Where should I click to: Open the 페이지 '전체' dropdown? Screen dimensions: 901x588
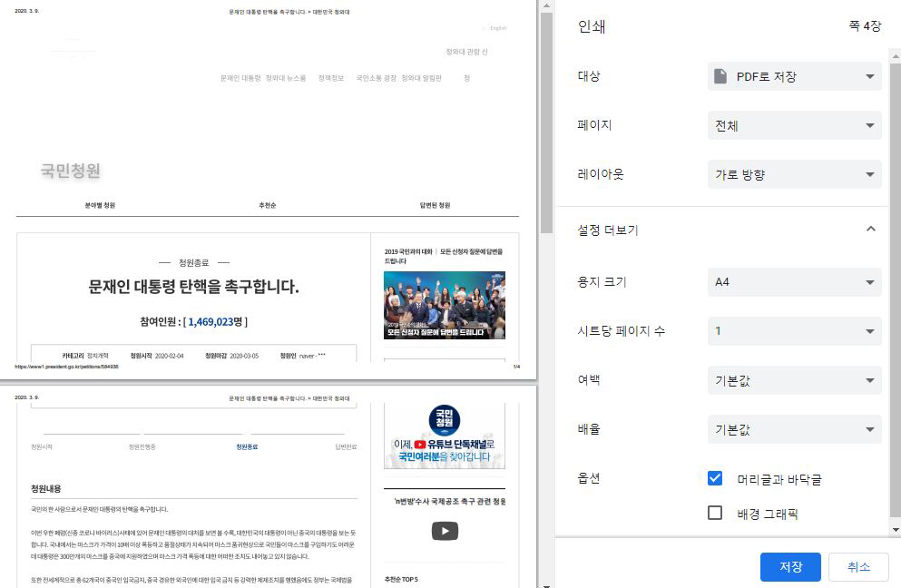click(794, 125)
